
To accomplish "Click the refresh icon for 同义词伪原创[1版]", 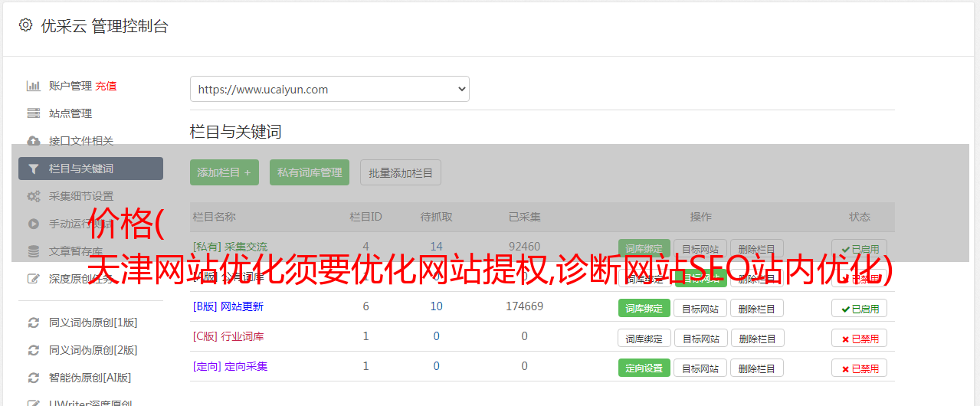I will [34, 323].
